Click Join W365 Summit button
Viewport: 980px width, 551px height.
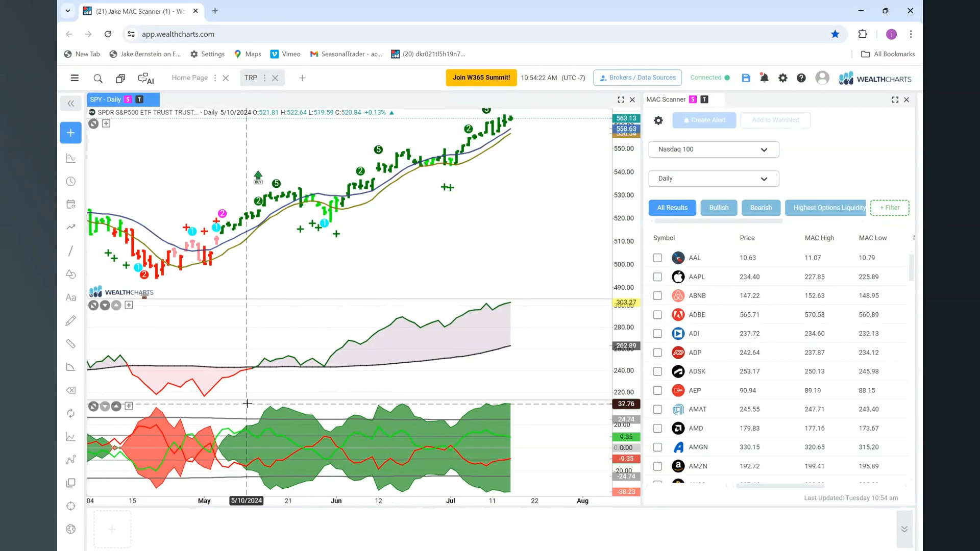tap(481, 78)
